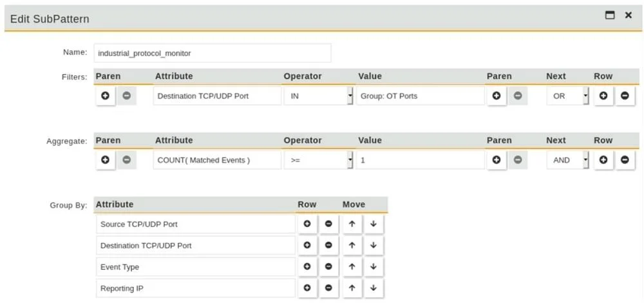Move Source TCP/UDP Port up
The image size is (644, 303).
[x=352, y=225]
